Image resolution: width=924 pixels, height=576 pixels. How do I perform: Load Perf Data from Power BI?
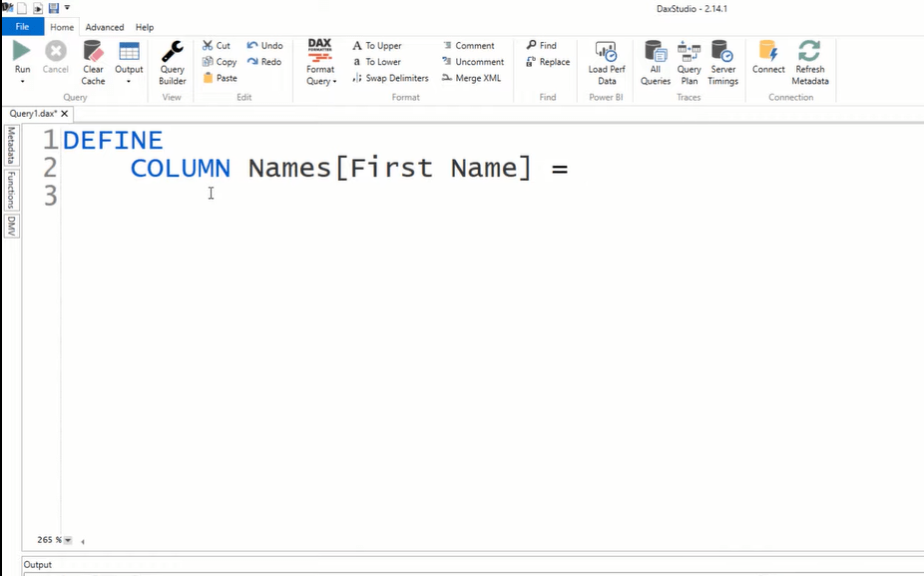607,63
